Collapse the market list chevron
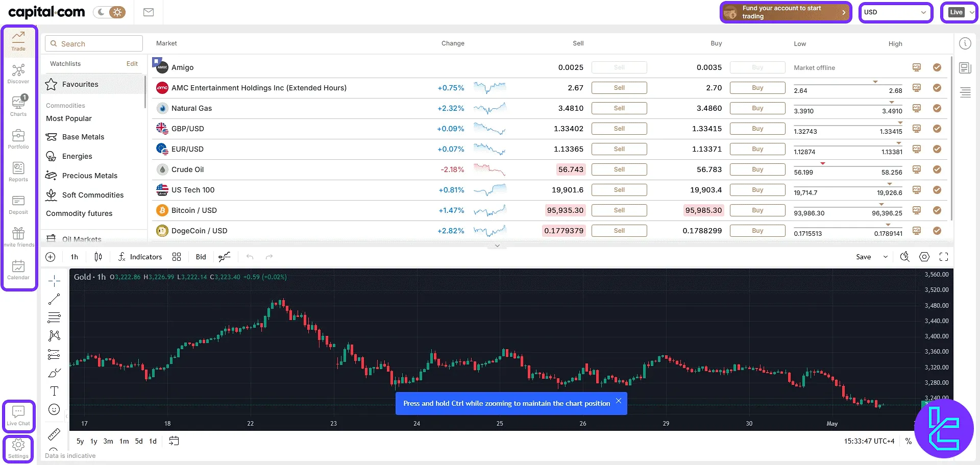 coord(497,246)
